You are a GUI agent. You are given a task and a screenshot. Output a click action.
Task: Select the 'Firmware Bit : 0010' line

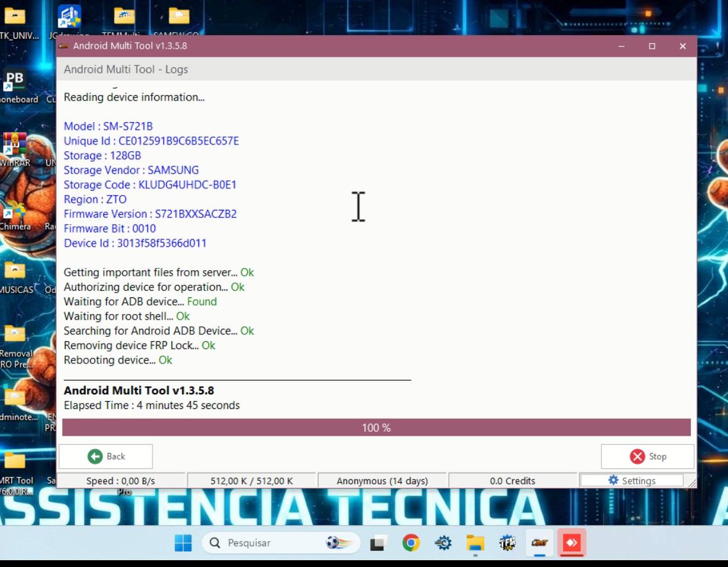[x=109, y=229]
